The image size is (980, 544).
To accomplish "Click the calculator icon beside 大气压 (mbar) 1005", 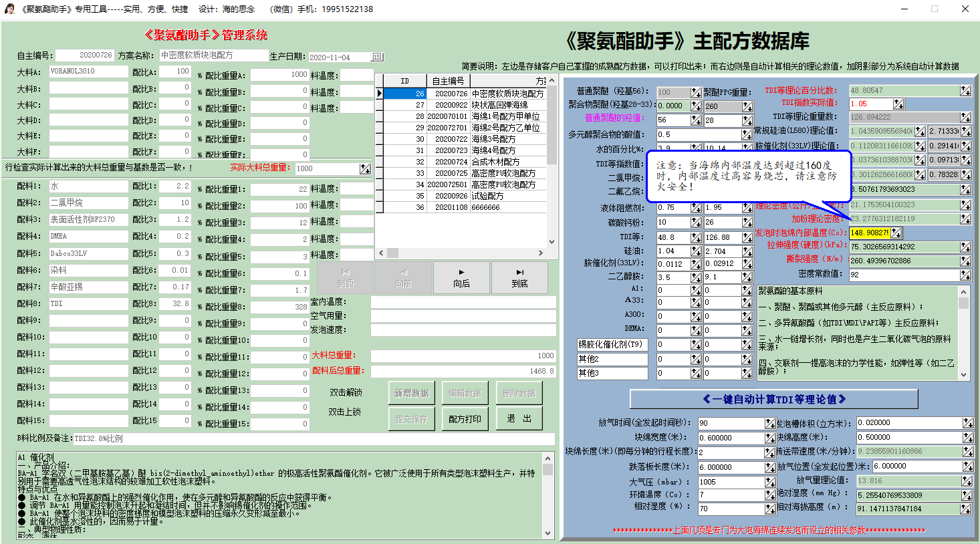I will (x=770, y=482).
